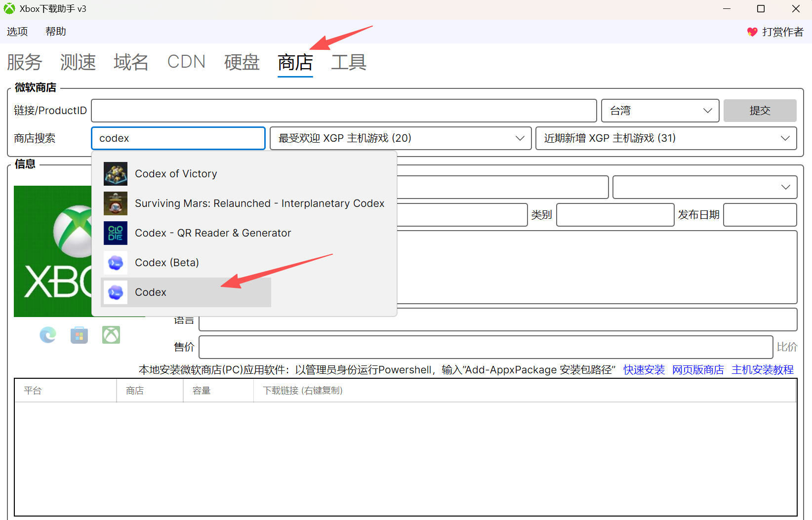812x520 pixels.
Task: Click the Surviving Mars Interplanetary Codex icon
Action: tap(116, 203)
